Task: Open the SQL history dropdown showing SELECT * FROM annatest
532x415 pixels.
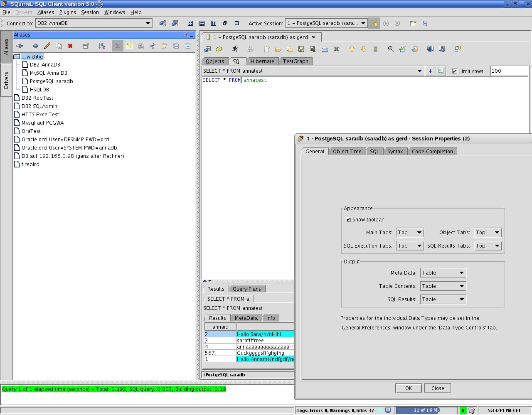Action: 313,71
